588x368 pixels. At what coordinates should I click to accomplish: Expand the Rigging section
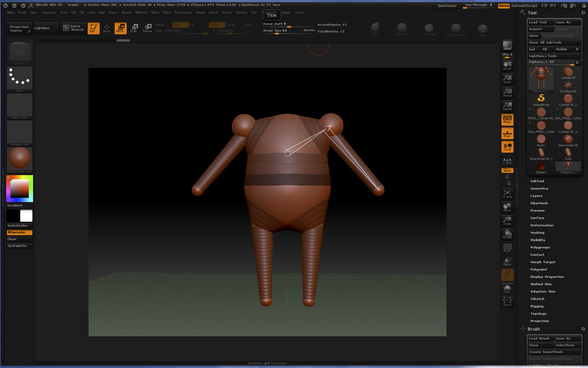tap(537, 306)
